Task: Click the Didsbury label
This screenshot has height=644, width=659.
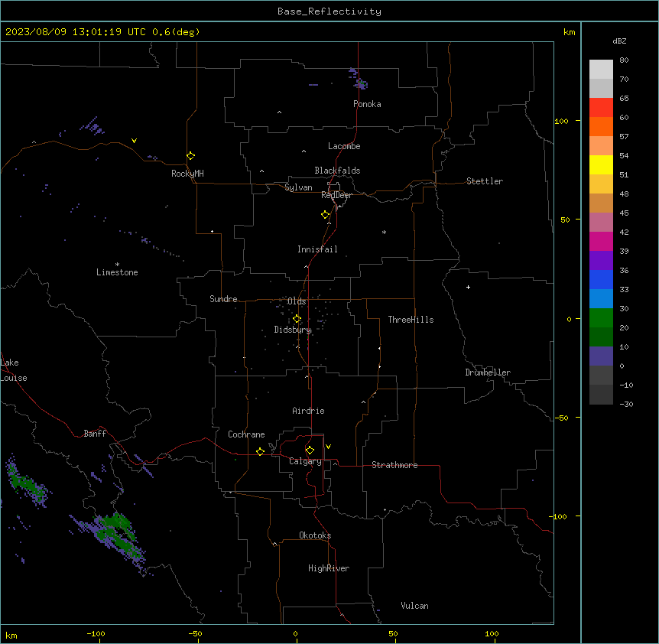Action: point(293,330)
